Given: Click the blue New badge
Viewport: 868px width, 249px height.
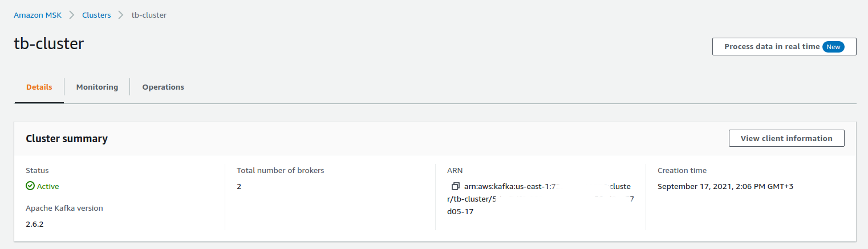Looking at the screenshot, I should [833, 47].
